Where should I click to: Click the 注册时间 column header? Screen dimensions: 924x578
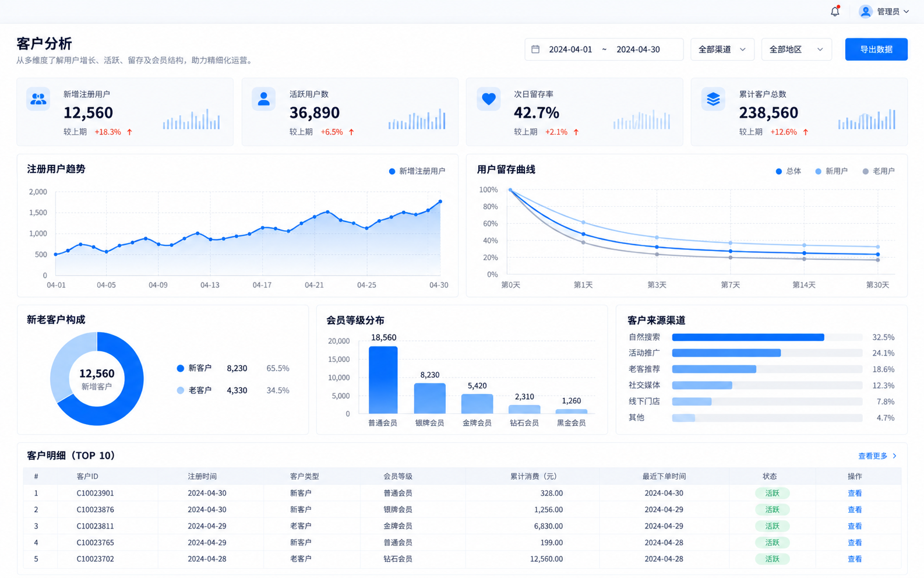click(x=202, y=477)
